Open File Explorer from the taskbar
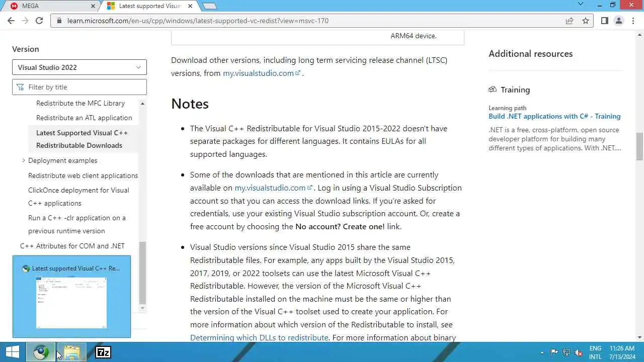Image resolution: width=644 pixels, height=362 pixels. 72,352
